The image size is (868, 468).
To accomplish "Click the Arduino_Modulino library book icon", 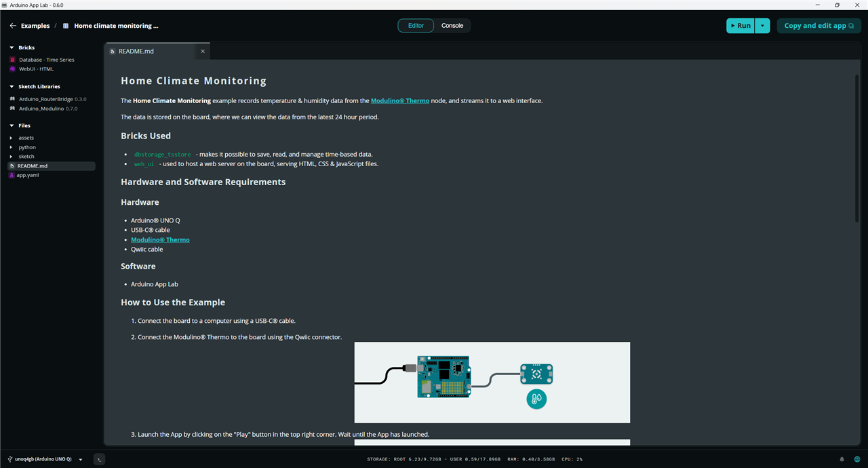I will click(x=12, y=109).
